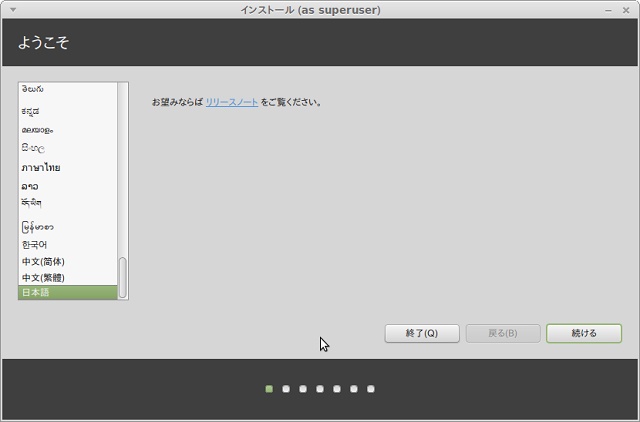Viewport: 640px width, 422px height.
Task: Click the first green progress step dot
Action: point(269,389)
